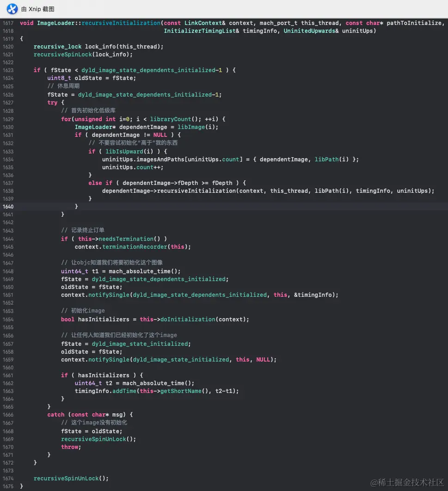This screenshot has height=491, width=448.
Task: Click 'libraryCount()' on line 1629
Action: click(x=174, y=119)
